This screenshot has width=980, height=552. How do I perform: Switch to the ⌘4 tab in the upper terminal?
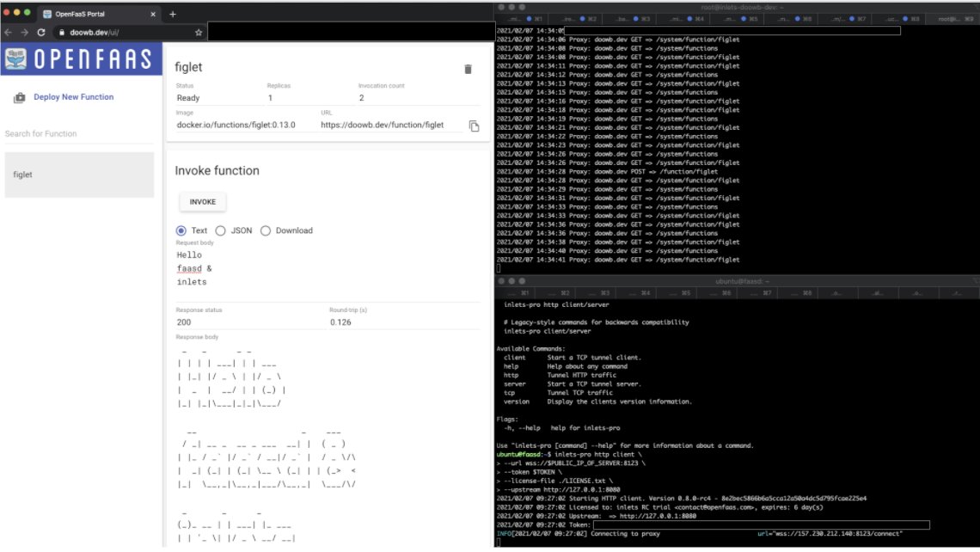coord(688,19)
